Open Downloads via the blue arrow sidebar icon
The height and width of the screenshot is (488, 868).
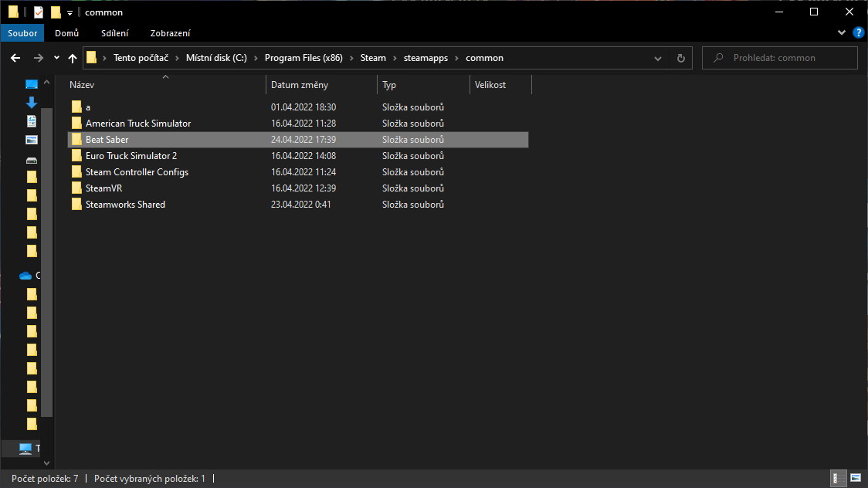tap(32, 103)
